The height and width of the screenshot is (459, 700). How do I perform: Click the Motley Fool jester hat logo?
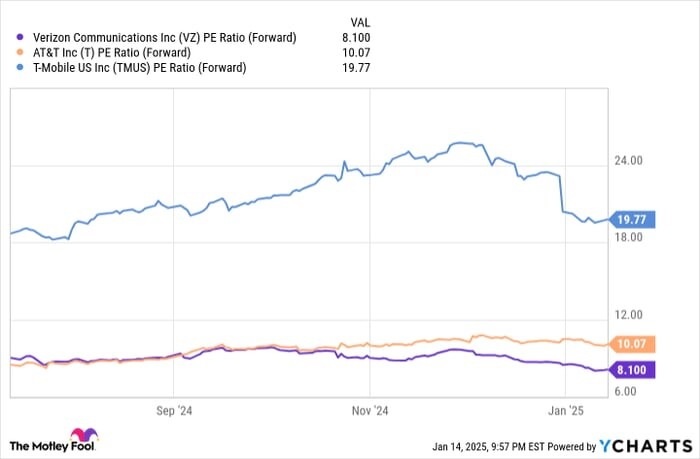point(84,435)
